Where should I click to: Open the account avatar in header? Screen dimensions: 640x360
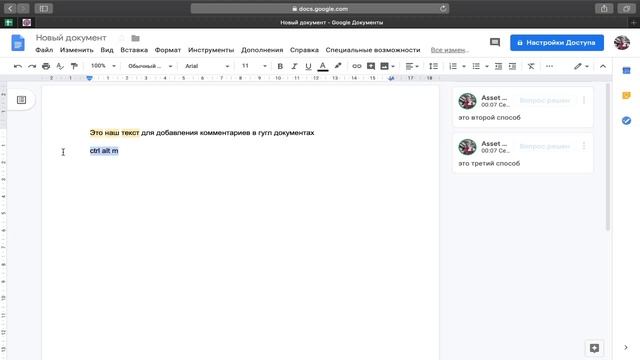pyautogui.click(x=622, y=42)
